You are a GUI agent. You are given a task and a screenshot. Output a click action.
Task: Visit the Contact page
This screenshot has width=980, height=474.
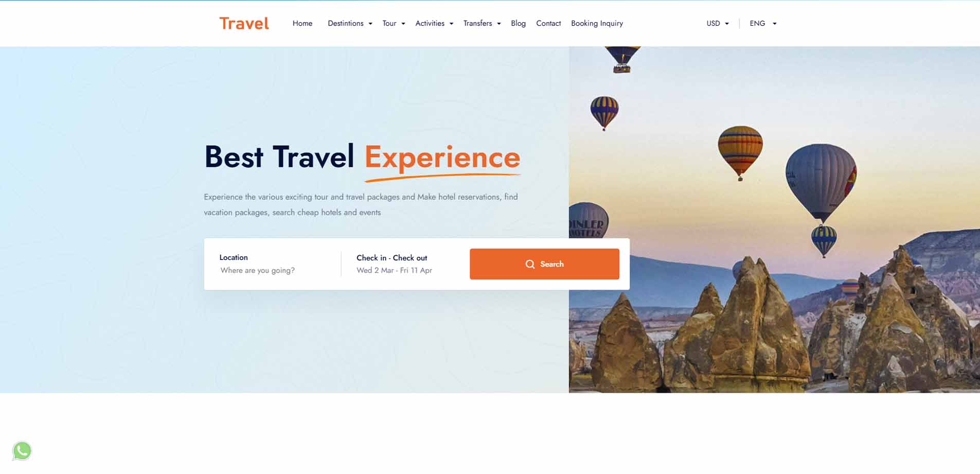[x=548, y=23]
